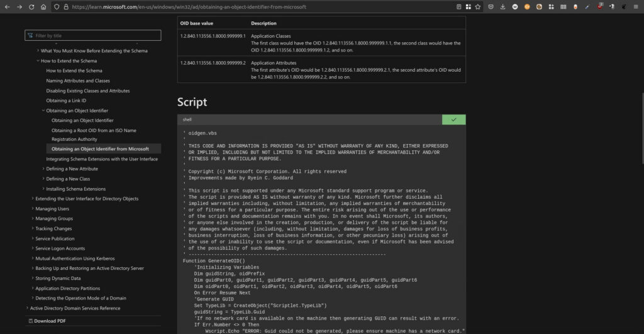The height and width of the screenshot is (334, 644).
Task: Open the Firefox downloads panel
Action: click(502, 7)
